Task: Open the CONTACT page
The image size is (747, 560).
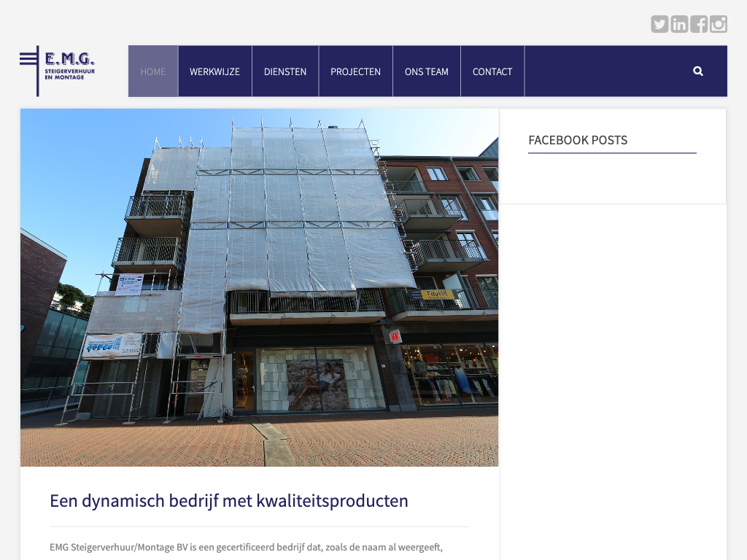Action: 492,71
